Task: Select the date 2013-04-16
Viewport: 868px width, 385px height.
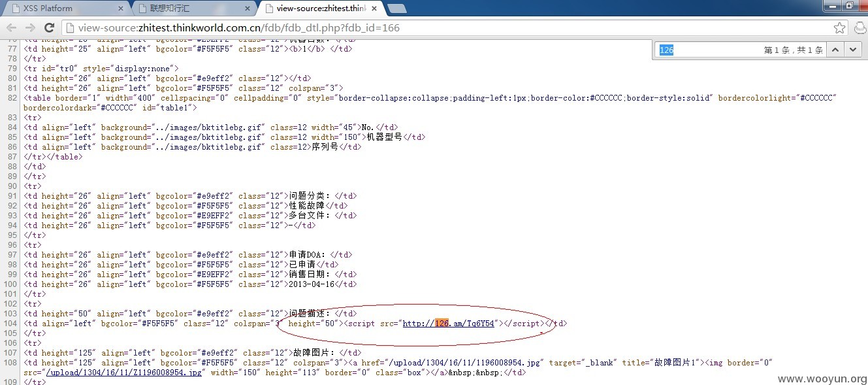Action: tap(311, 284)
